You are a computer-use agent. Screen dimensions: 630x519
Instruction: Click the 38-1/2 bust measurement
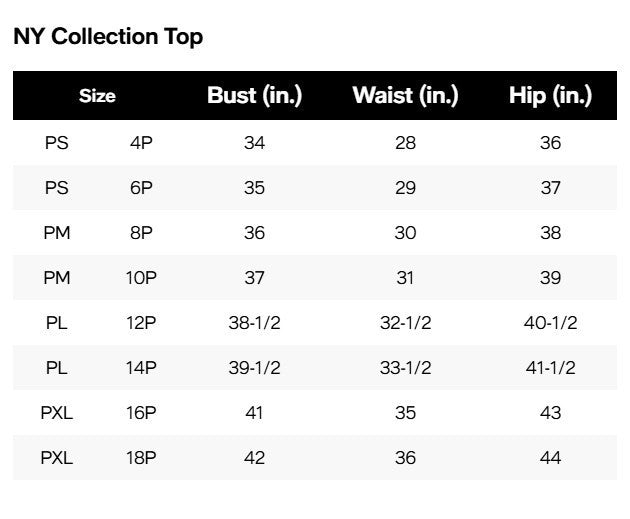[254, 323]
